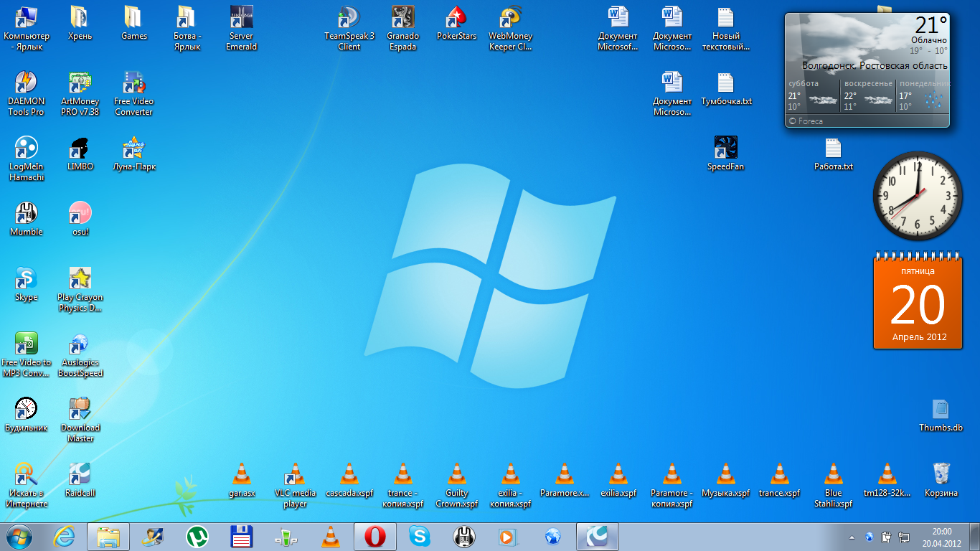The width and height of the screenshot is (980, 551).
Task: Open the Луна-Парк shortcut
Action: (133, 154)
